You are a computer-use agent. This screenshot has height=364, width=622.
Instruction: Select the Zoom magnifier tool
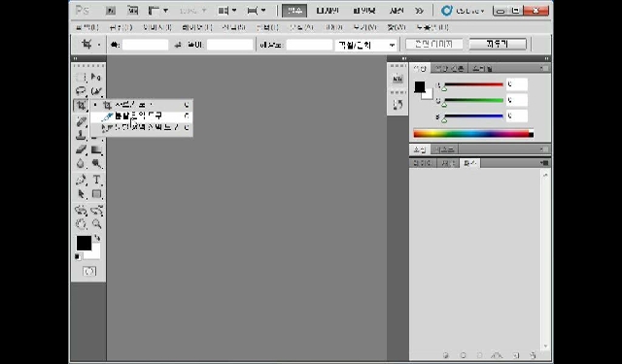96,224
